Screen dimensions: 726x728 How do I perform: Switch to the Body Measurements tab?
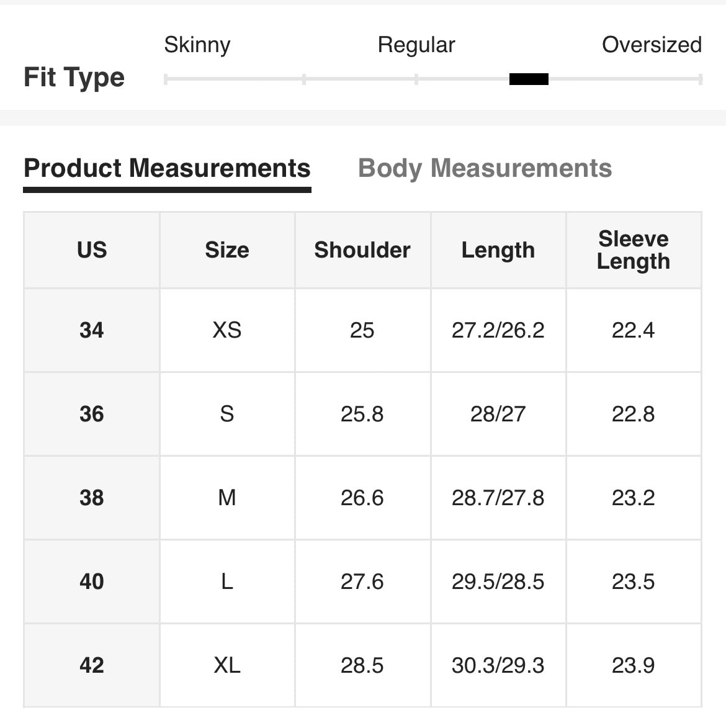[x=485, y=168]
